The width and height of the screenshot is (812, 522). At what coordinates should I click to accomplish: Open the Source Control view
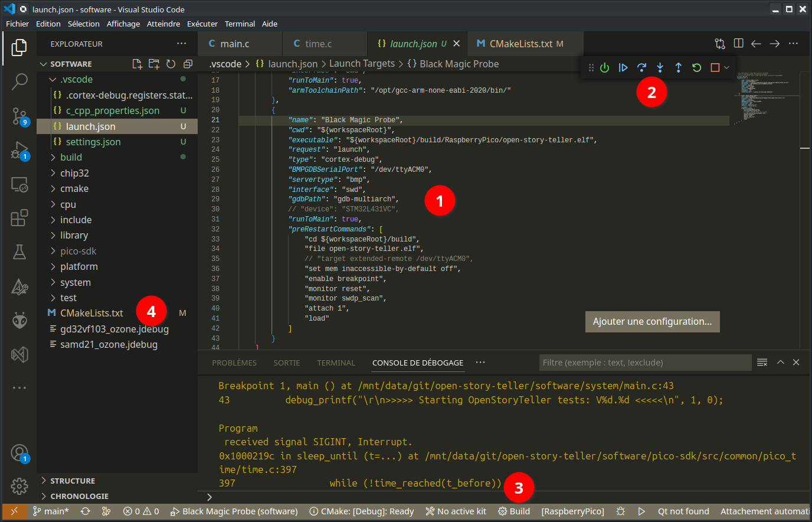click(19, 116)
